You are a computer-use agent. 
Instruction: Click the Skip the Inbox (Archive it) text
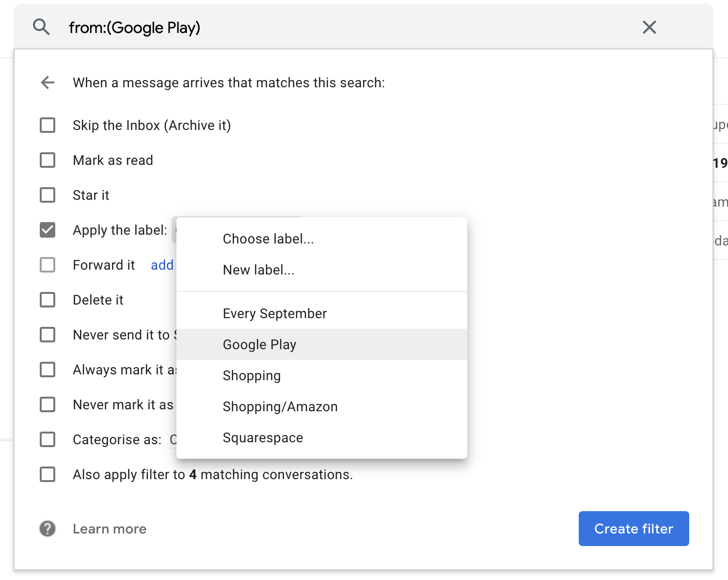pyautogui.click(x=152, y=125)
